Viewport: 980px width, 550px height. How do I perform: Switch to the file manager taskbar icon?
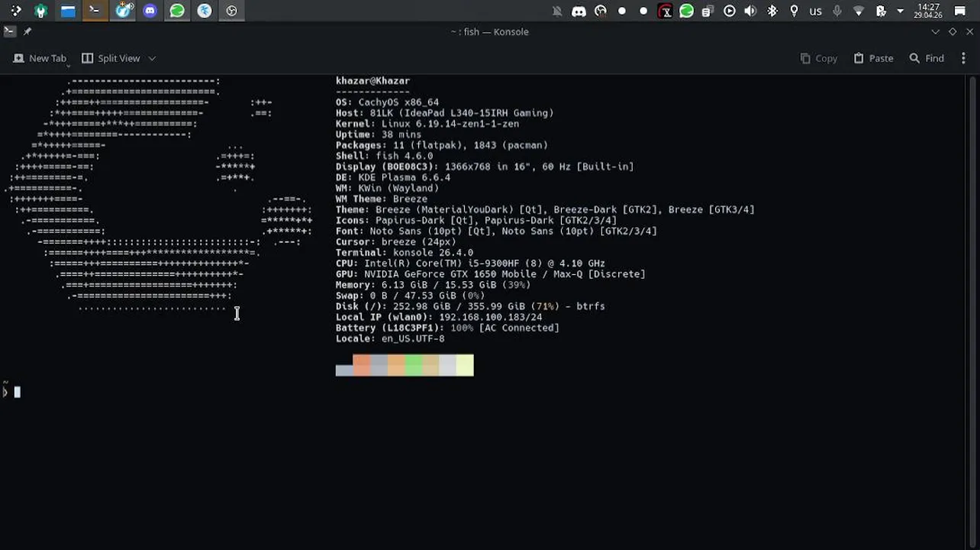(68, 11)
